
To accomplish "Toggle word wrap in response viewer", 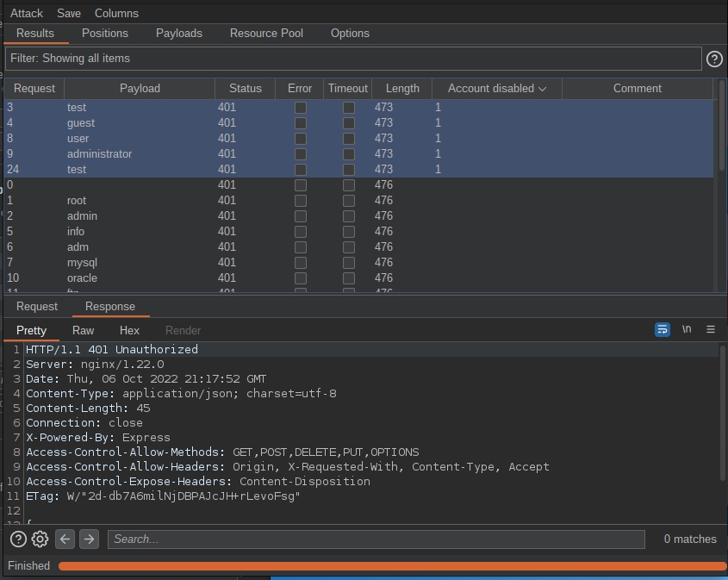I will 663,329.
